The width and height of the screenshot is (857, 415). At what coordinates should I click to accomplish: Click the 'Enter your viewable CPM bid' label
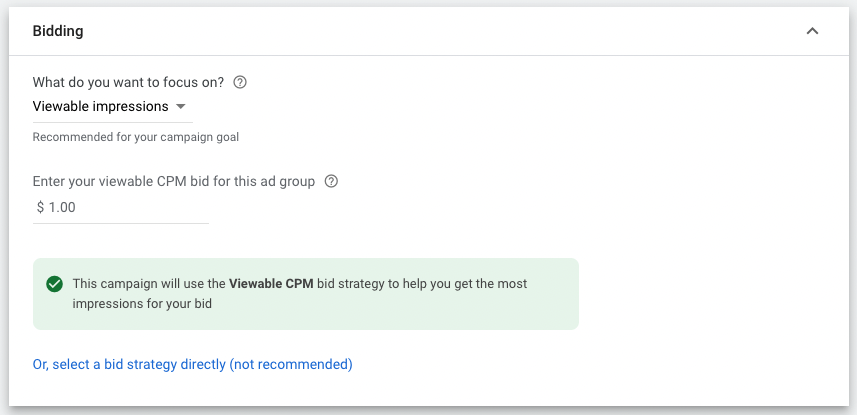174,182
